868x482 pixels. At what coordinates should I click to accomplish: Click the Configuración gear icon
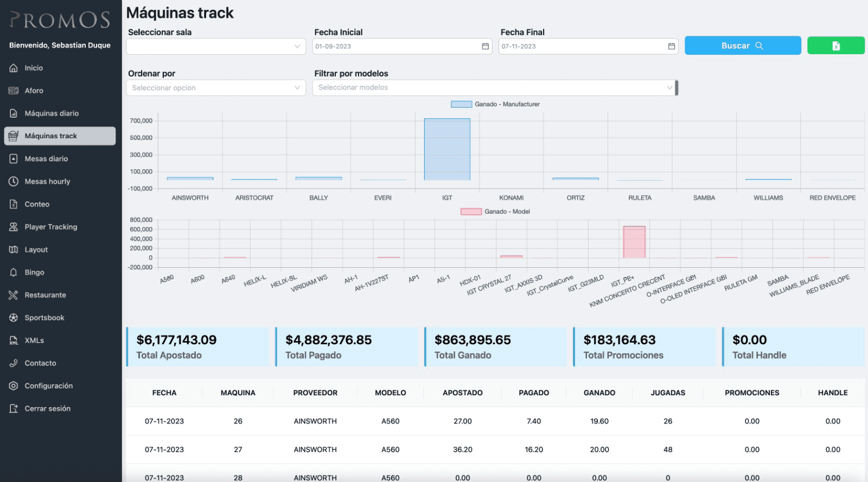point(14,386)
